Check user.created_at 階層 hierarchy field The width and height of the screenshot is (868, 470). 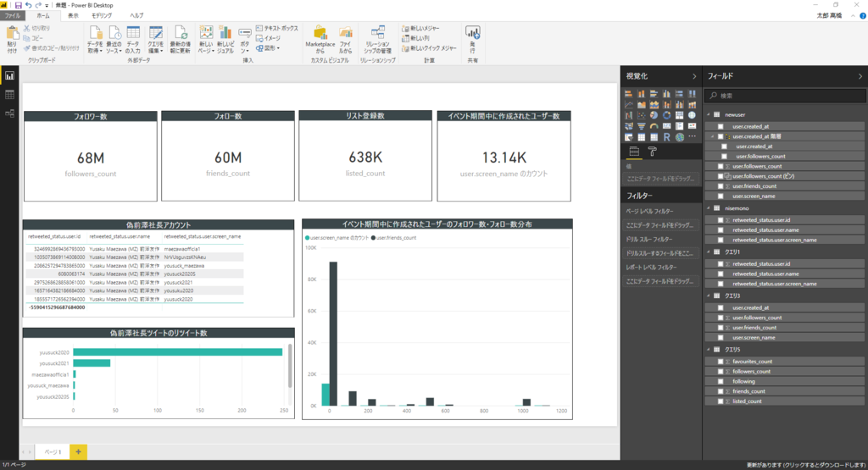[x=721, y=136]
